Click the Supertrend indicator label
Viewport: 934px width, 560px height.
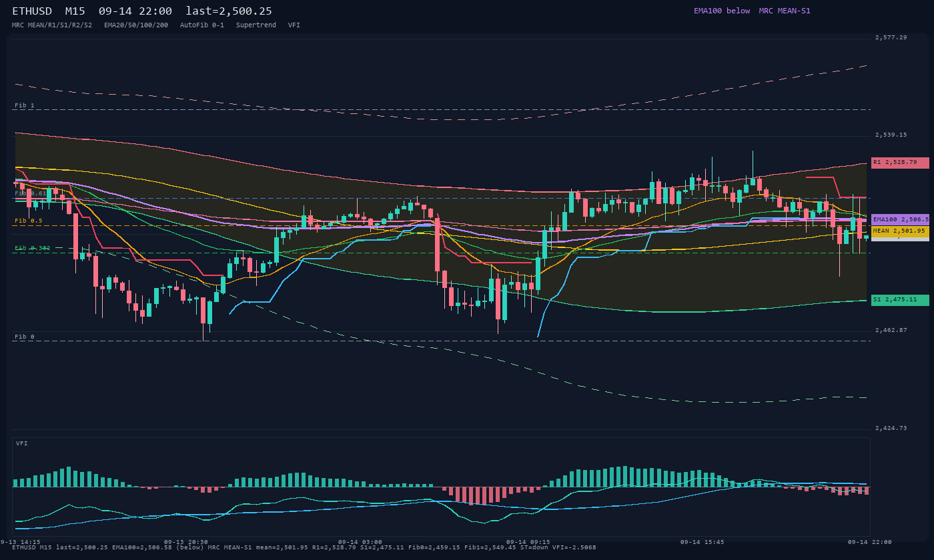click(256, 25)
